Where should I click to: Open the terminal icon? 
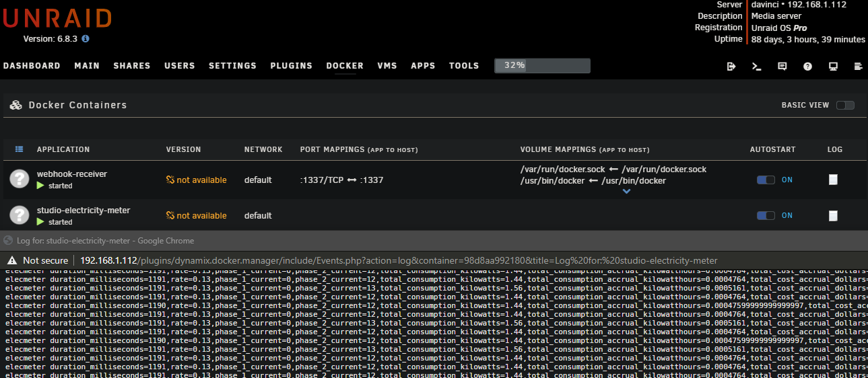click(x=757, y=66)
